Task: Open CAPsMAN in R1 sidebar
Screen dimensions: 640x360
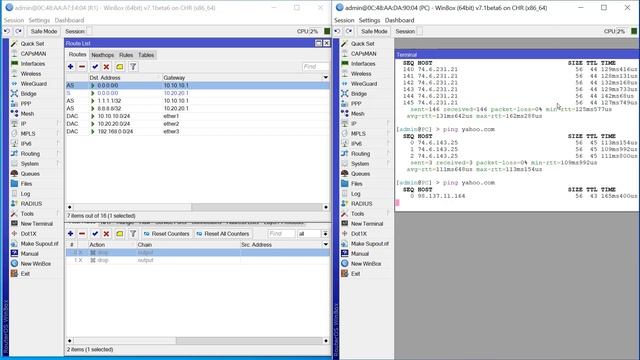Action: coord(33,53)
